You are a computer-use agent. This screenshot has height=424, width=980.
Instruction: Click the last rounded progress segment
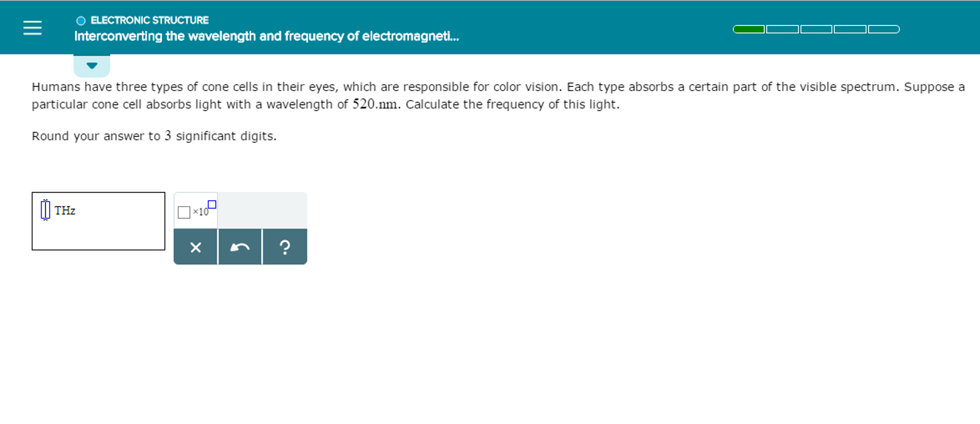point(884,29)
